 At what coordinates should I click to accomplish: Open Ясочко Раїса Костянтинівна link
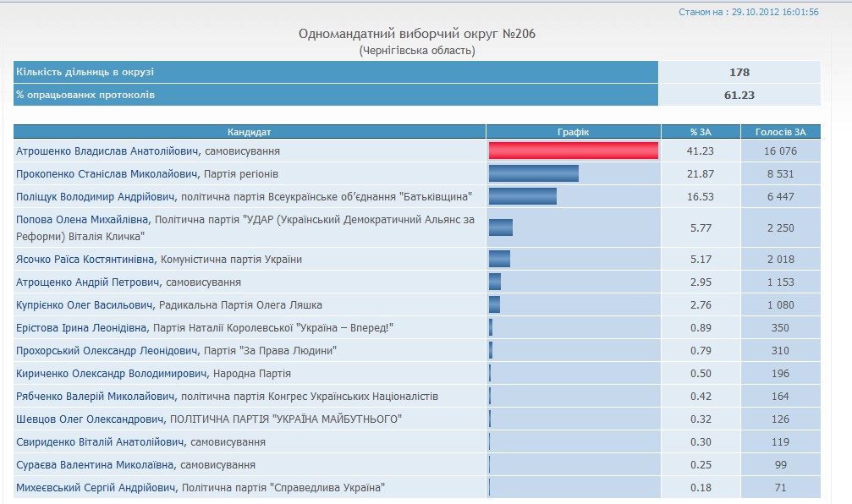pyautogui.click(x=87, y=260)
